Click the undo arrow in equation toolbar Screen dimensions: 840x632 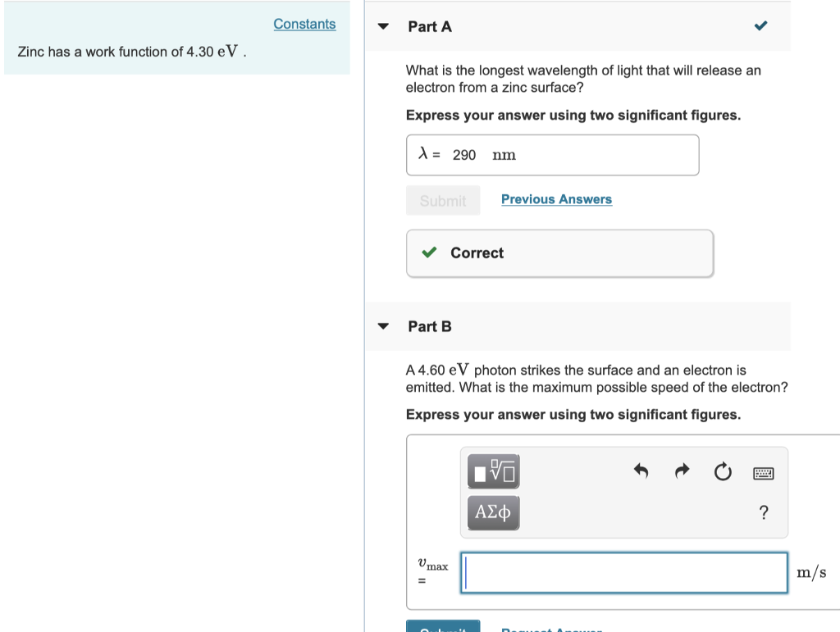(641, 471)
